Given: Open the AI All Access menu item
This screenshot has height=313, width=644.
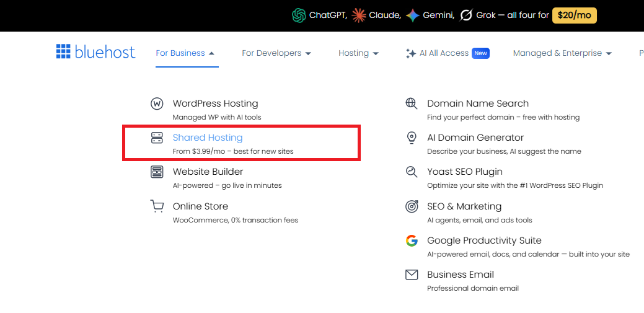Looking at the screenshot, I should [x=444, y=53].
